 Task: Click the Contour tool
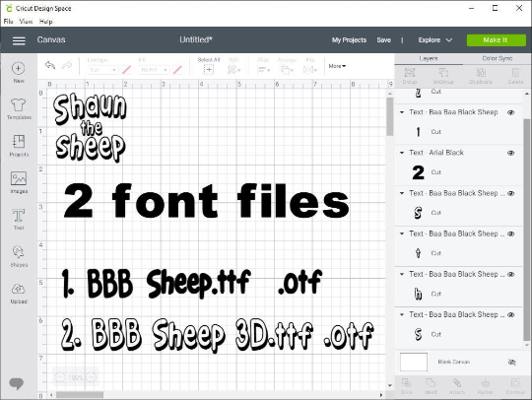pos(515,386)
